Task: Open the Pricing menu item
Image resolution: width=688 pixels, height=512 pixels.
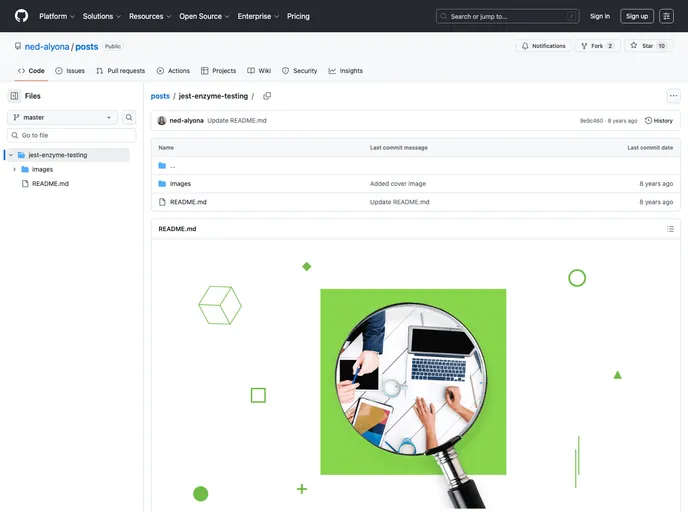Action: [x=298, y=16]
